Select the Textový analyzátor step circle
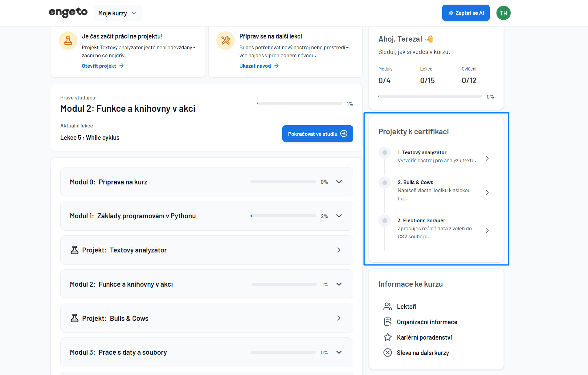This screenshot has height=375, width=588. coord(385,153)
